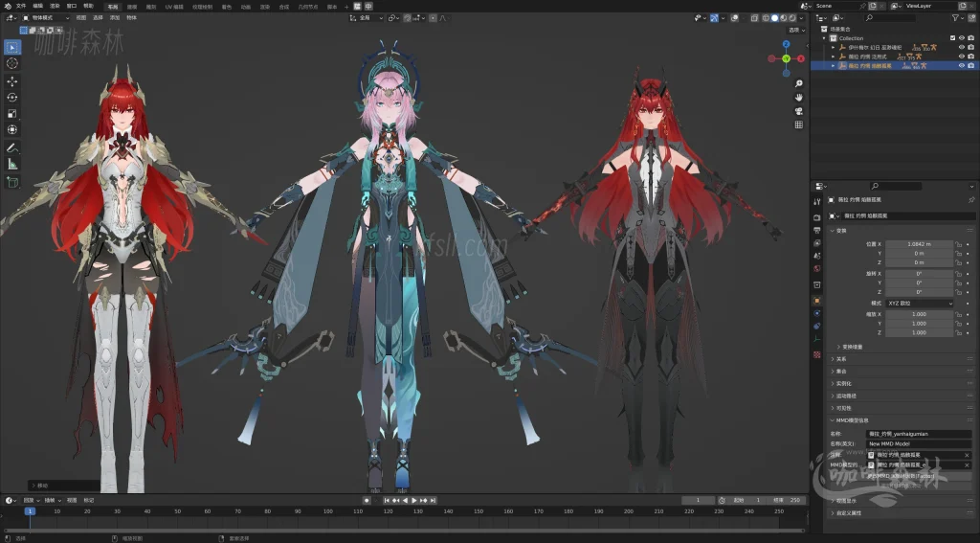Click the Options button in viewport
This screenshot has width=980, height=543.
(797, 30)
